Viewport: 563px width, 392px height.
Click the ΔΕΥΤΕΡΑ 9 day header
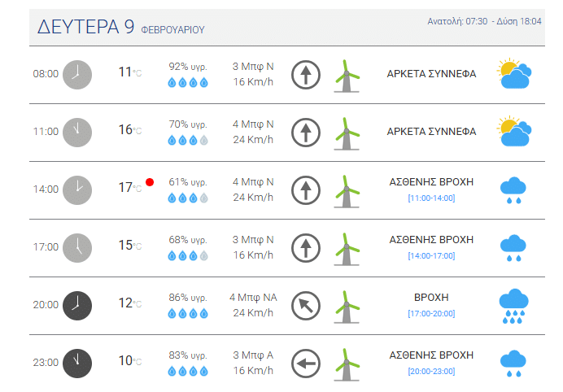tap(86, 27)
